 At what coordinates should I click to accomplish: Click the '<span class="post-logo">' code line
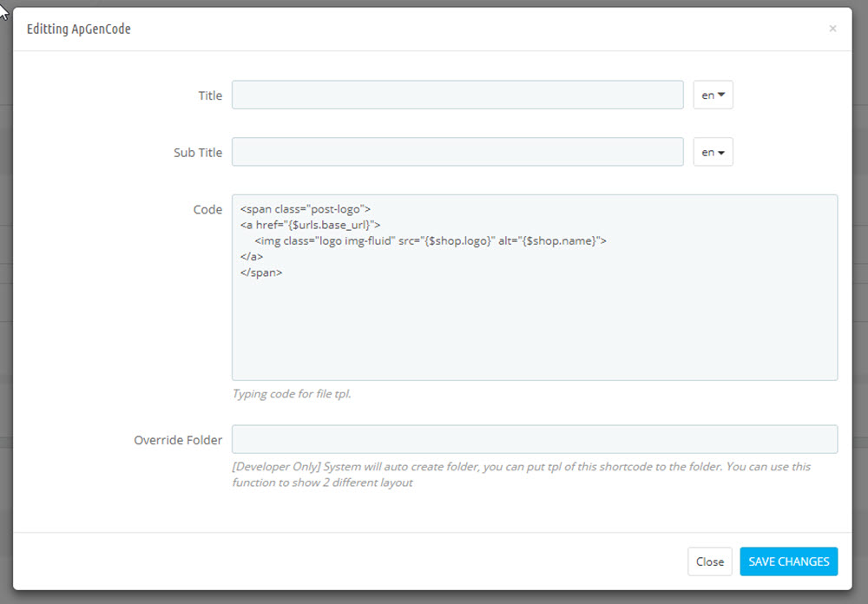pos(305,209)
